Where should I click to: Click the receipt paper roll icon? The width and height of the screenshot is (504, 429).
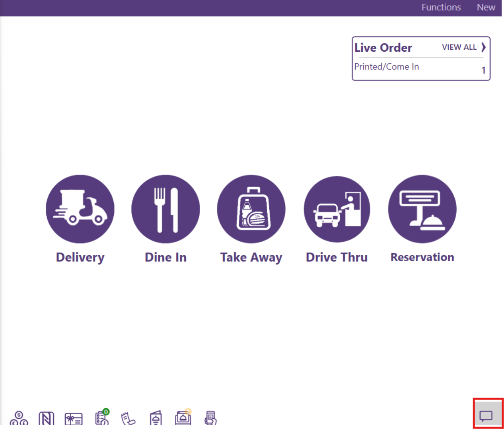pos(128,419)
